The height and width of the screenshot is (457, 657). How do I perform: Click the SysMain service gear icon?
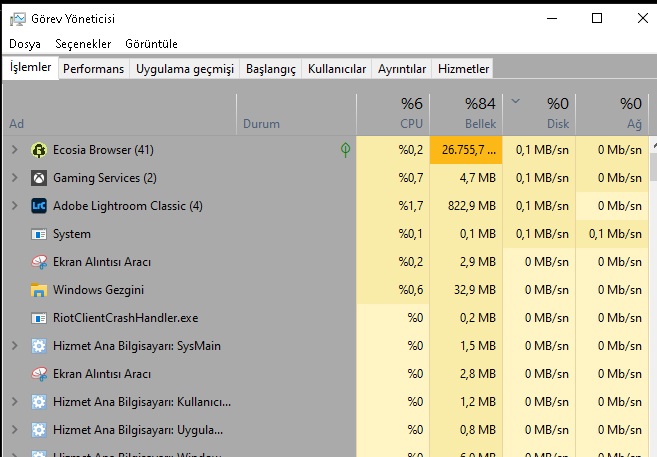(x=39, y=346)
